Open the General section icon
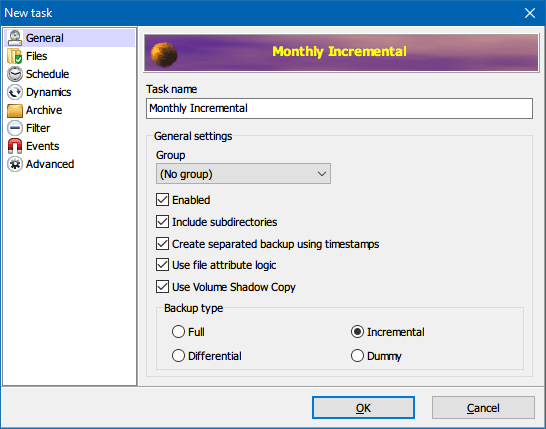This screenshot has height=429, width=546. 15,38
